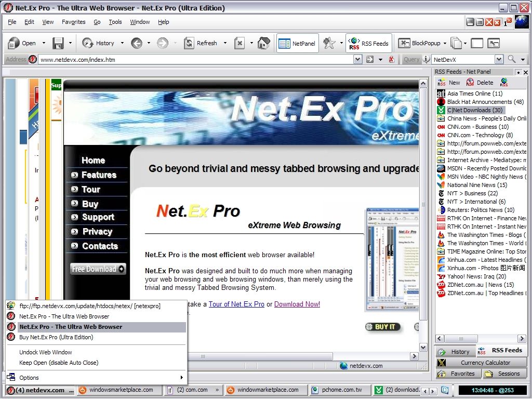Click the Forward arrow icon
The image size is (532, 399).
click(x=163, y=43)
